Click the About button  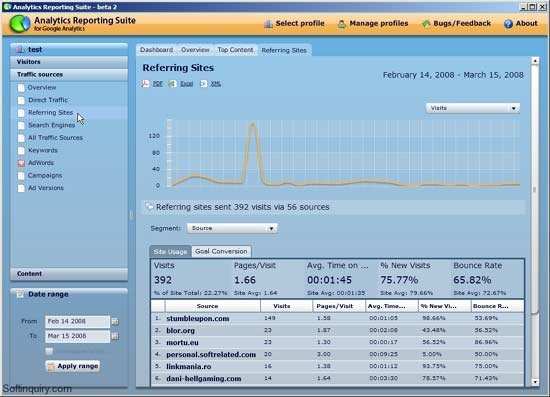pos(521,23)
